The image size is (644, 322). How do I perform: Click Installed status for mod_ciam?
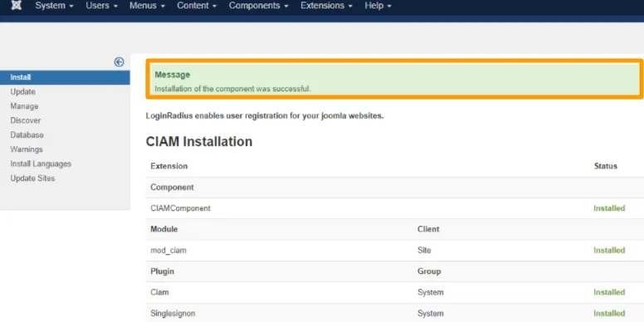point(609,250)
